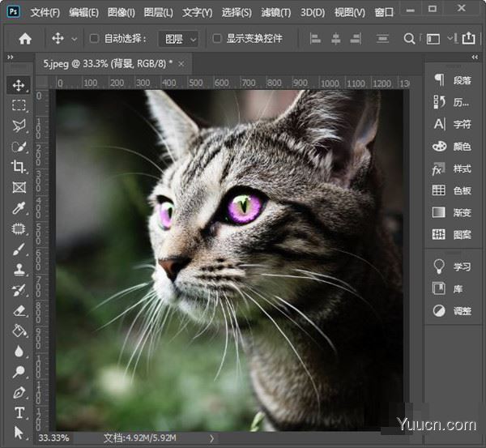Open the 颜色 color panel

click(453, 147)
